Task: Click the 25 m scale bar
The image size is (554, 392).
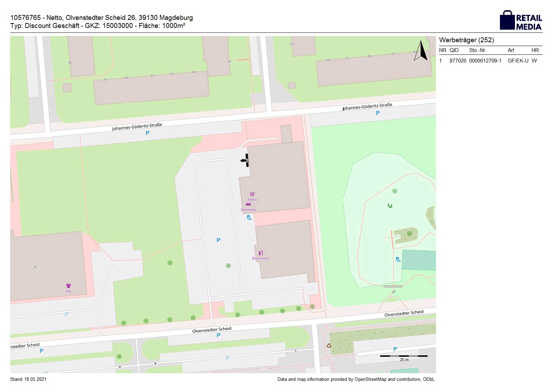Action: coord(404,356)
